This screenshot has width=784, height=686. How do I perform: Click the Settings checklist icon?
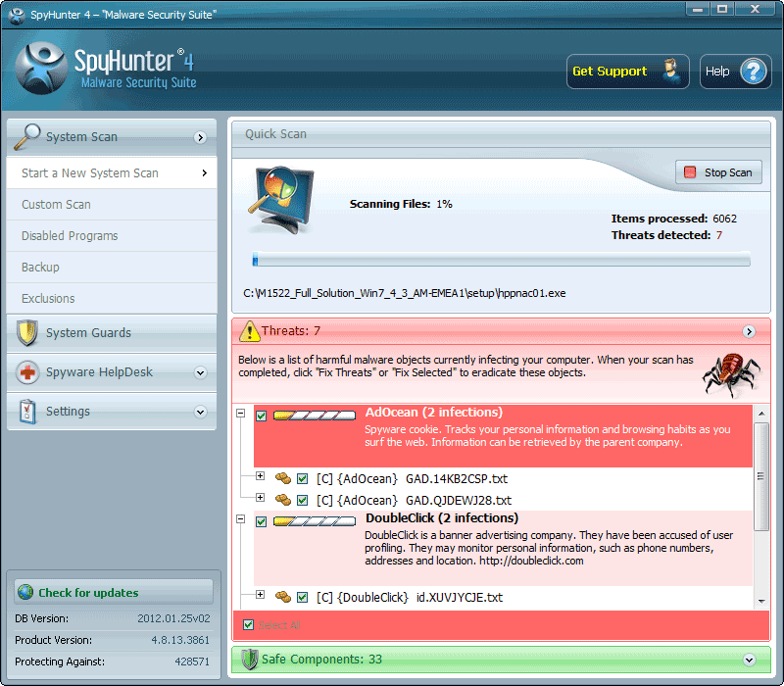click(27, 412)
